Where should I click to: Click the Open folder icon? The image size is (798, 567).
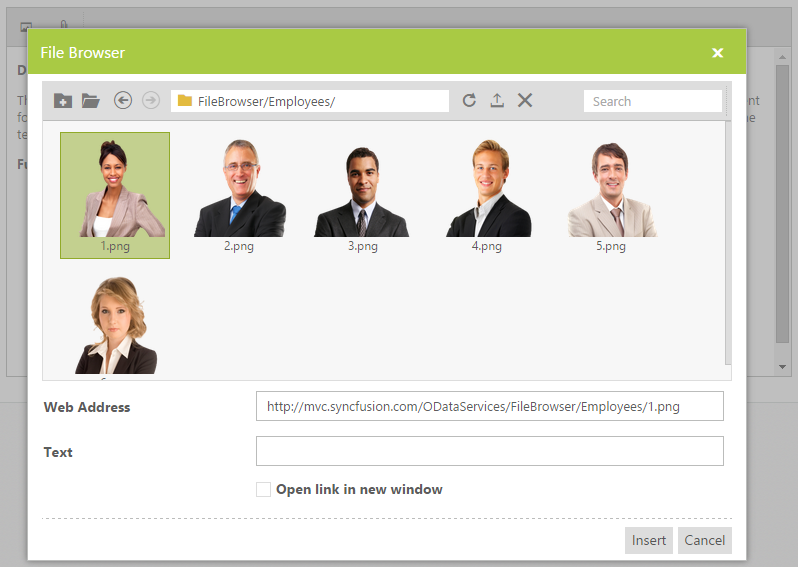pos(91,101)
